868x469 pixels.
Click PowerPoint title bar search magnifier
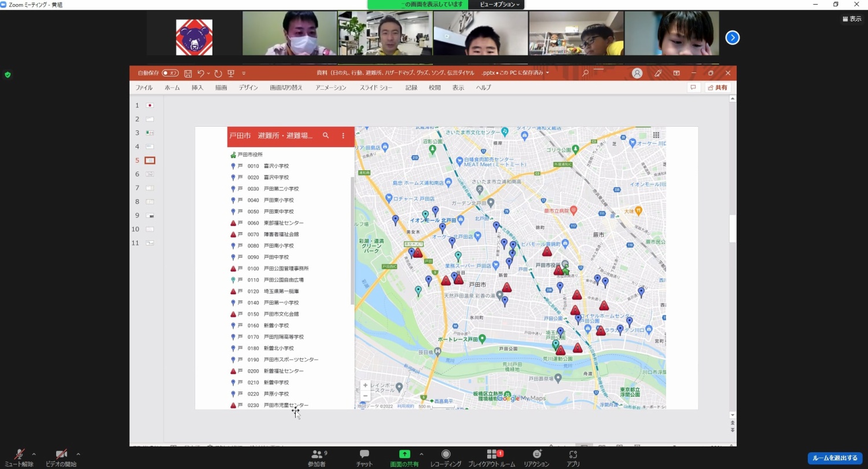click(x=586, y=74)
